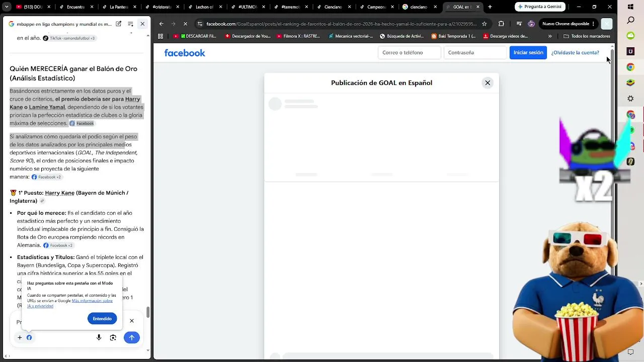Open the tab search dropdown arrow
The width and height of the screenshot is (644, 362).
(x=7, y=7)
